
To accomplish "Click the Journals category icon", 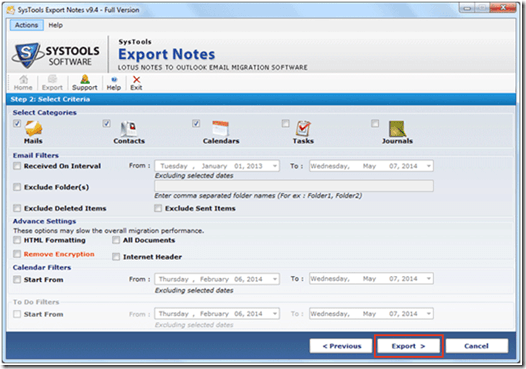I will click(397, 129).
